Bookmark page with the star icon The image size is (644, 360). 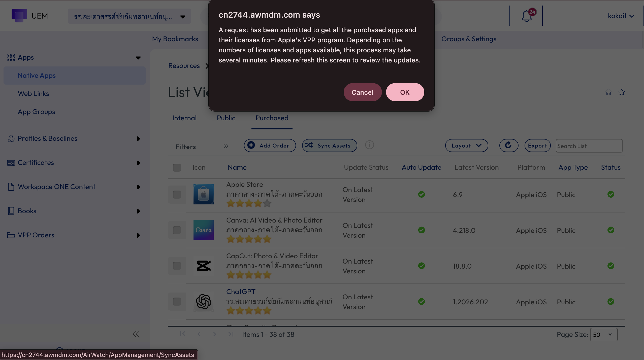622,92
